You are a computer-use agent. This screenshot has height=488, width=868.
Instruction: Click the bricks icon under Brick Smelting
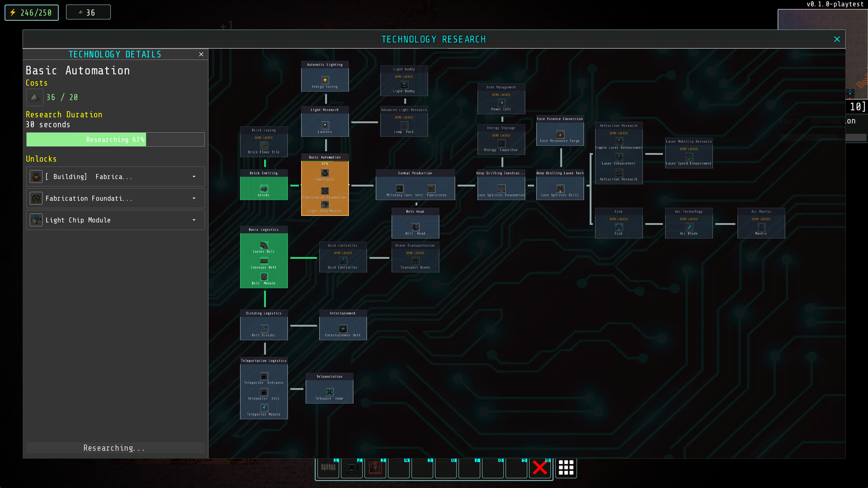tap(264, 189)
